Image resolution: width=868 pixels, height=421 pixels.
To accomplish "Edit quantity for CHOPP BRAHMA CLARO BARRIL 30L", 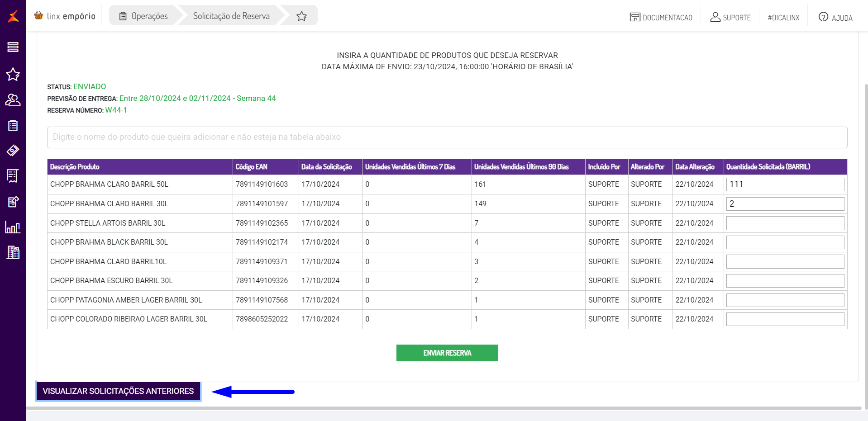I will click(x=785, y=203).
